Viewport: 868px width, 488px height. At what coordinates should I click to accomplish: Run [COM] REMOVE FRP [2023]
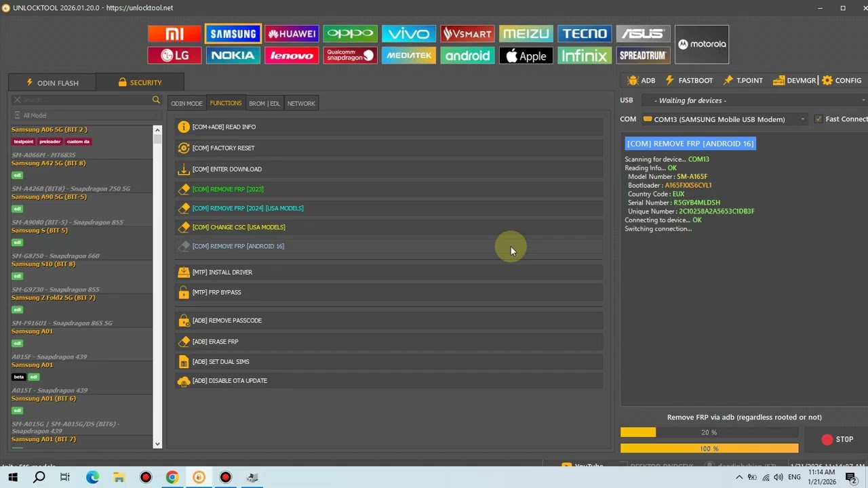[x=389, y=189]
